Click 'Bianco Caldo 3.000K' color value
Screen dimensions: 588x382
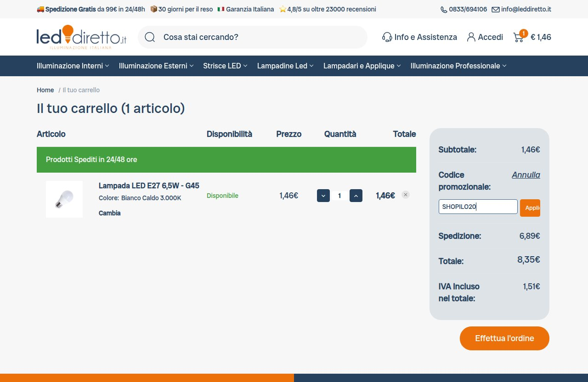[151, 198]
